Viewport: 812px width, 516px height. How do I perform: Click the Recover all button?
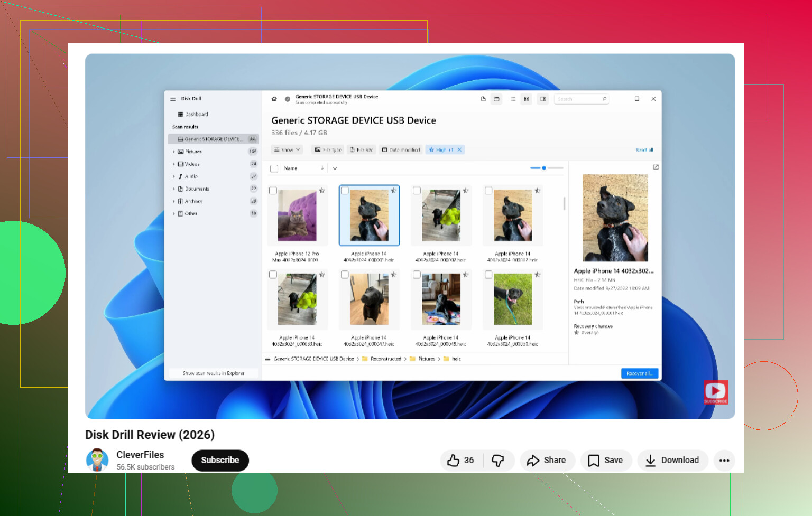click(639, 373)
